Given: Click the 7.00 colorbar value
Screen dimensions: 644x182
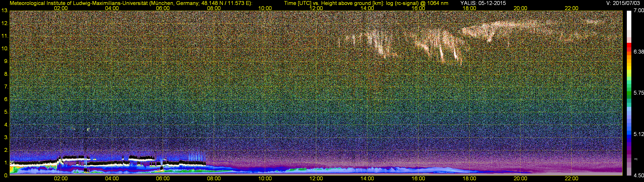Looking at the screenshot, I should pos(638,10).
